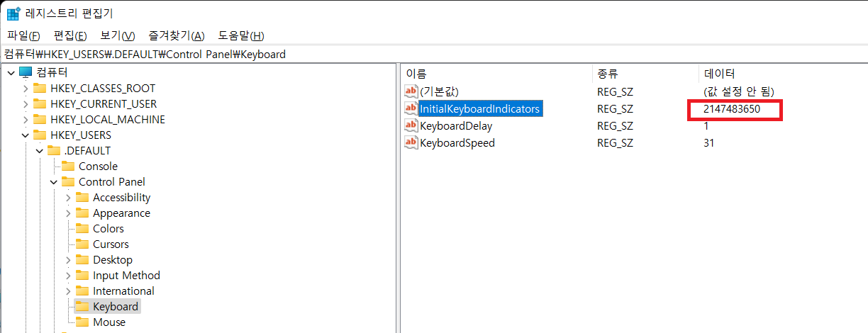Expand the HKEY_LOCAL_MACHINE chevron
This screenshot has width=868, height=333.
pyautogui.click(x=26, y=119)
